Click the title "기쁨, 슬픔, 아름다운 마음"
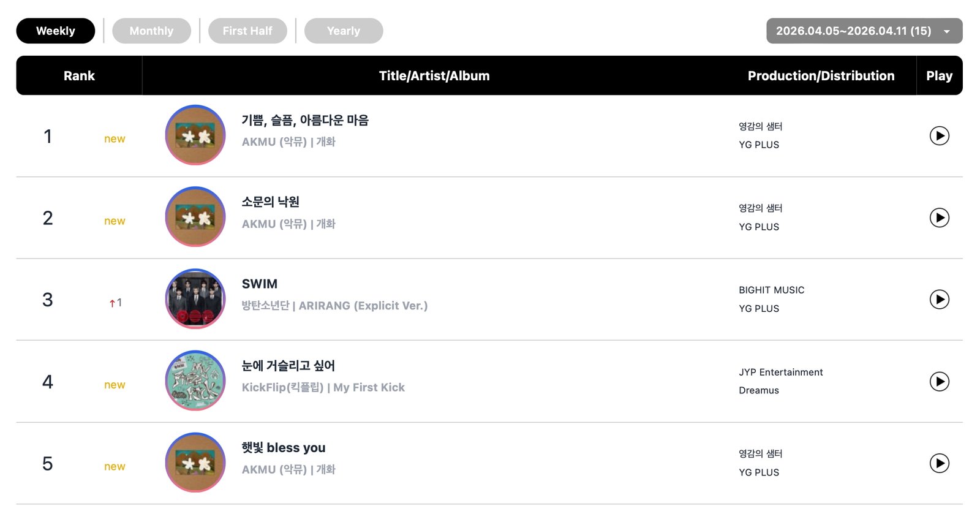This screenshot has height=511, width=980. (x=303, y=120)
